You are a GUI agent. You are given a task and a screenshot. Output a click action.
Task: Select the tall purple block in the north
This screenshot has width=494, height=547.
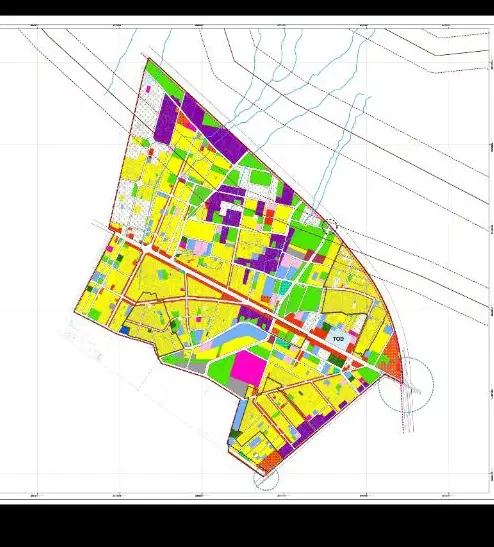(x=165, y=119)
